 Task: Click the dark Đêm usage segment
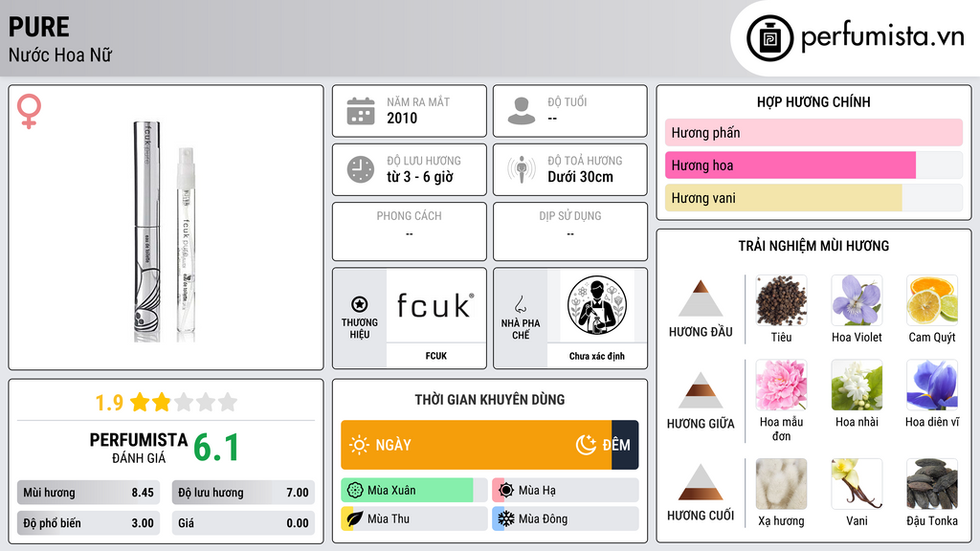click(x=625, y=445)
